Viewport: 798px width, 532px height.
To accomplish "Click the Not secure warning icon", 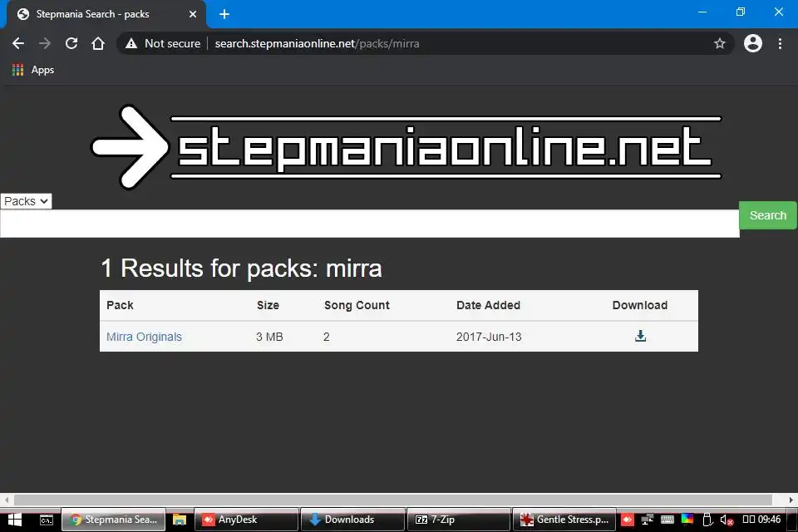I will 131,44.
